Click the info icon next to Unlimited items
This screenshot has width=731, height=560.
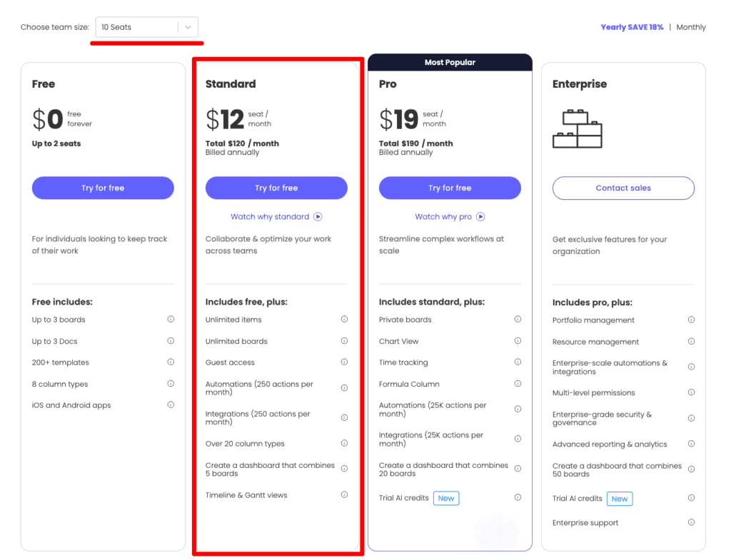[x=345, y=320]
